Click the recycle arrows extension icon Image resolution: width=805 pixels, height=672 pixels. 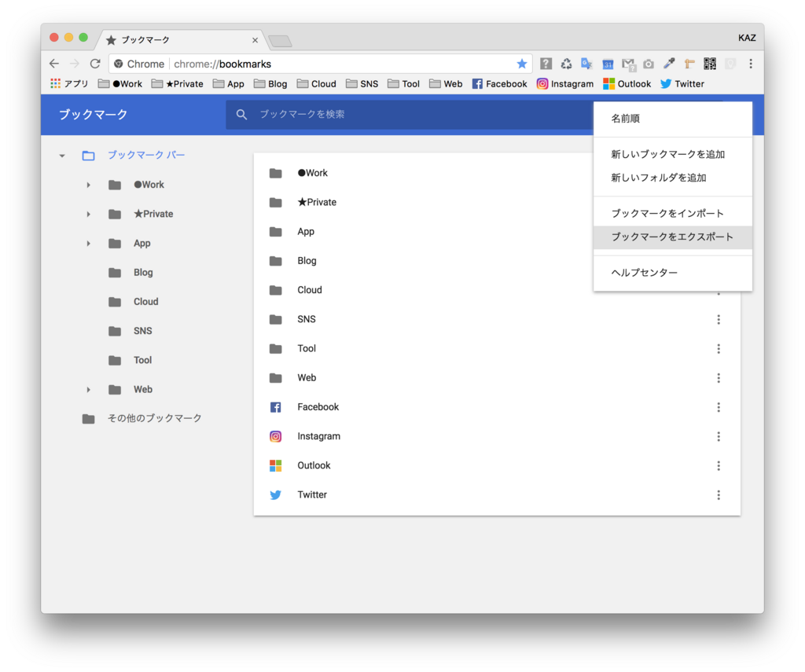coord(566,64)
